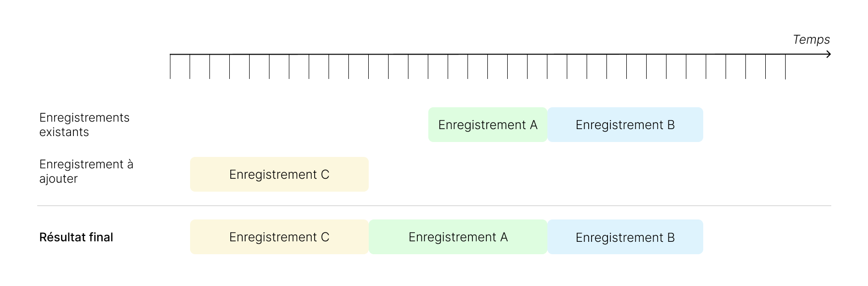Click Enregistrement A in the Résultat final row
868x286 pixels.
coord(458,237)
